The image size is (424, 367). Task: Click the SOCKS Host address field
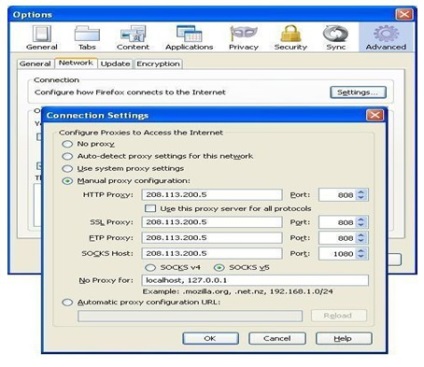(212, 253)
